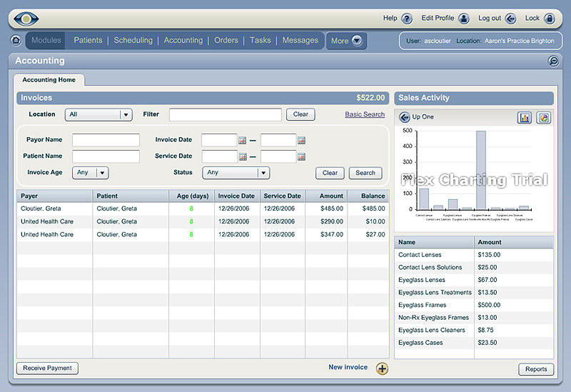Click the Log out text link
The image size is (571, 392).
pos(490,18)
